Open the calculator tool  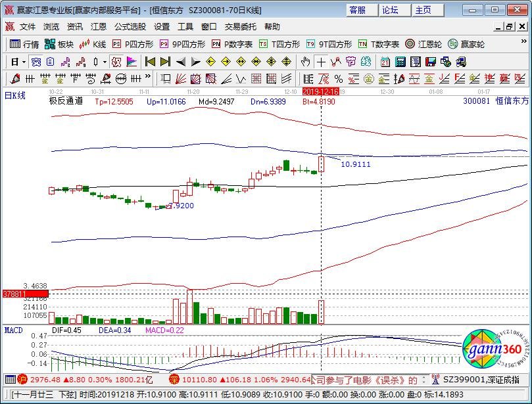point(400,62)
